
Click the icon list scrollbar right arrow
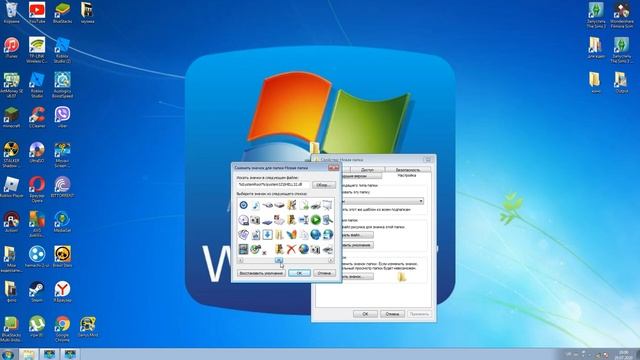pyautogui.click(x=331, y=260)
